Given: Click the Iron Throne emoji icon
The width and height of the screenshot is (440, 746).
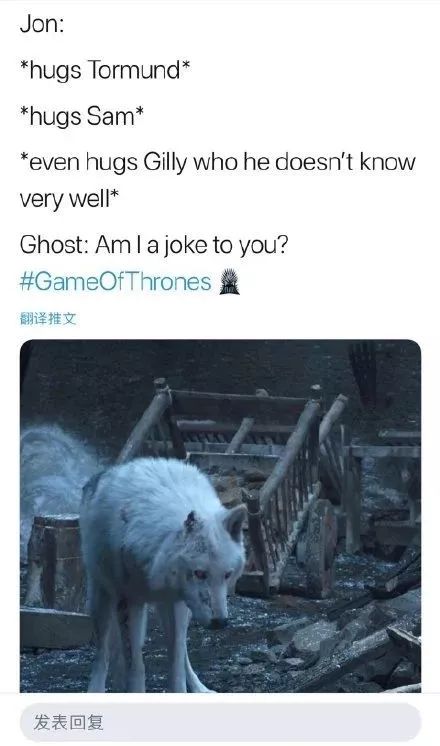Looking at the screenshot, I should point(229,282).
